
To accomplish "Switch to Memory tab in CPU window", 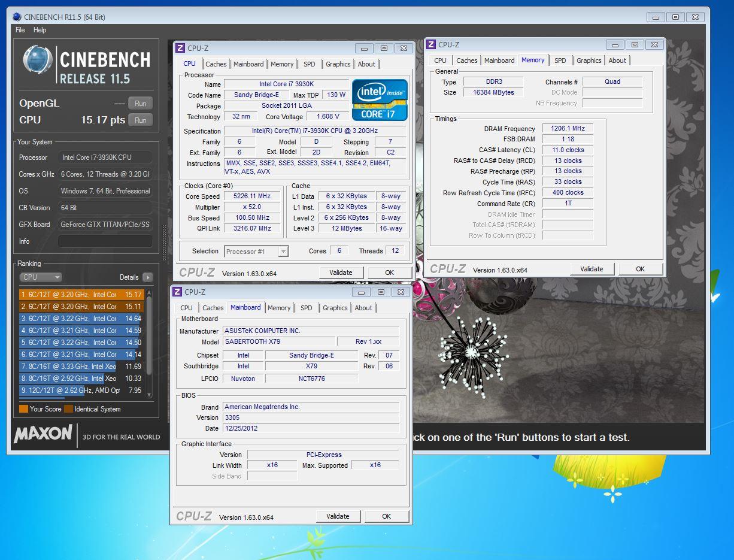I will [x=282, y=64].
